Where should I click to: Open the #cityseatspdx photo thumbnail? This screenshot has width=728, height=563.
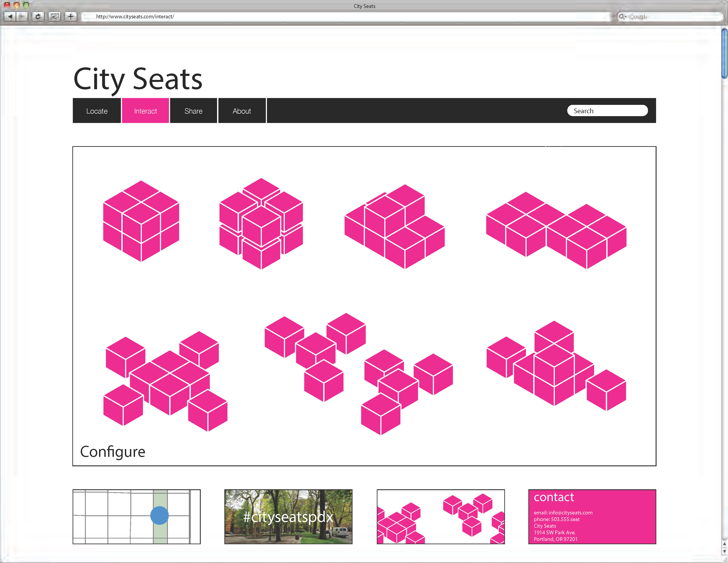coord(288,517)
